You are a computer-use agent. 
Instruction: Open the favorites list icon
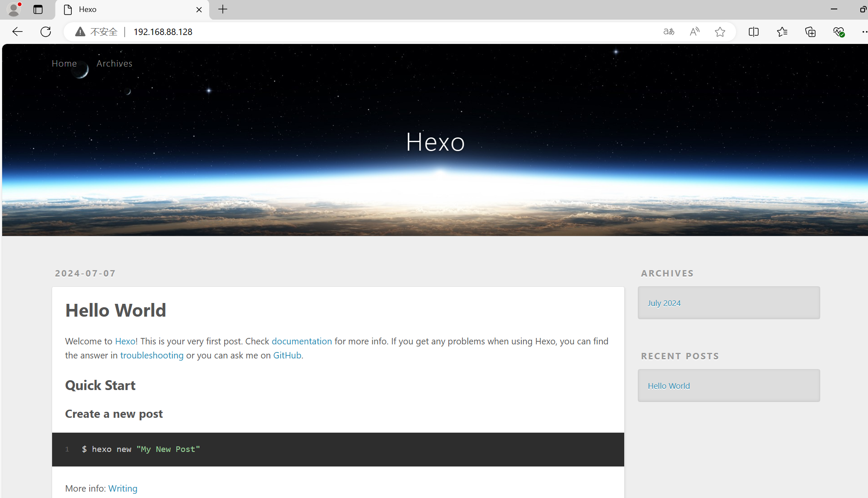pyautogui.click(x=782, y=32)
